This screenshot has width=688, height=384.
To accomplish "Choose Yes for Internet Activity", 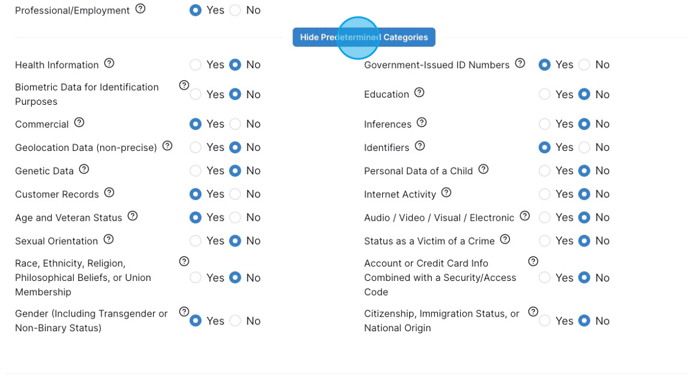I will click(x=545, y=194).
